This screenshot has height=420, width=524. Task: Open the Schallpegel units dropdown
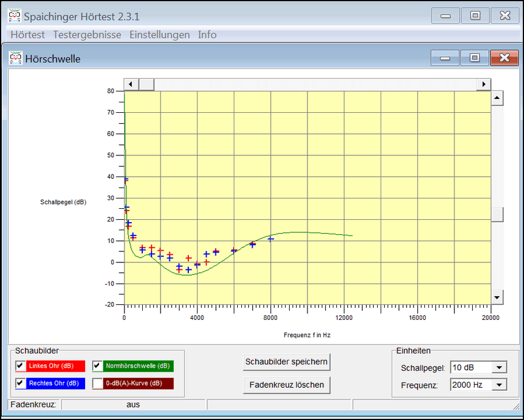click(499, 368)
